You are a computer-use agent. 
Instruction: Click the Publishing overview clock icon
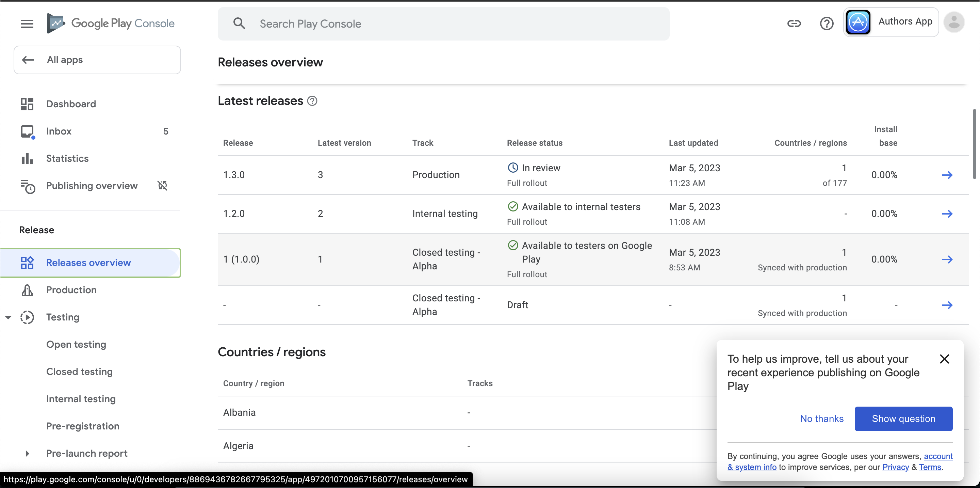coord(28,186)
